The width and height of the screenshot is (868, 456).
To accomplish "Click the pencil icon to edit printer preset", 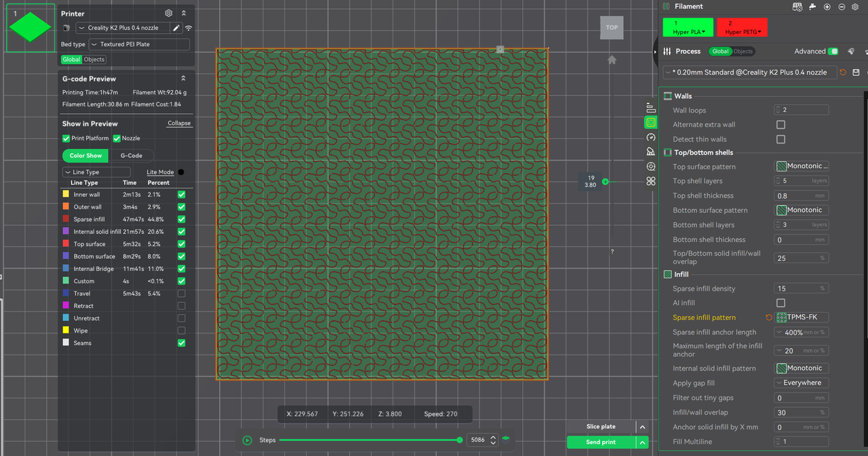I will [x=176, y=28].
